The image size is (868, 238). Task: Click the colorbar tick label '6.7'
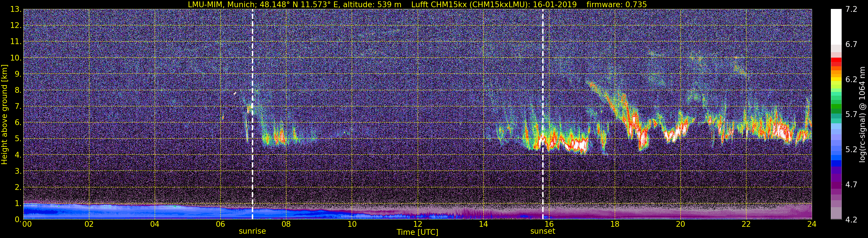coord(851,44)
